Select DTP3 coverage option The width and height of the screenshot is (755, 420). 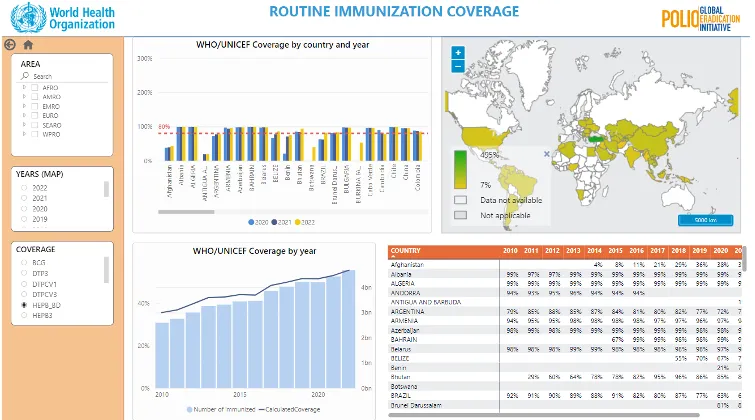[24, 273]
